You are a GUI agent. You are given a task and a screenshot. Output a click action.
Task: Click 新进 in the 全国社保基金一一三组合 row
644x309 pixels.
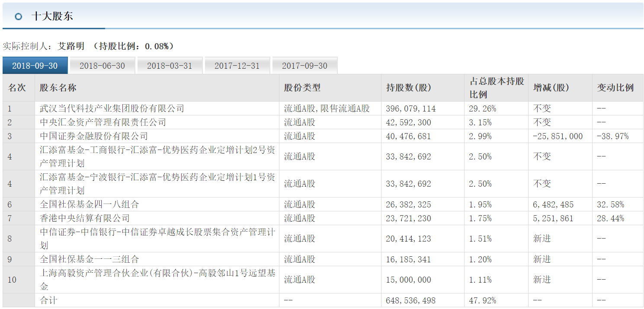point(542,259)
